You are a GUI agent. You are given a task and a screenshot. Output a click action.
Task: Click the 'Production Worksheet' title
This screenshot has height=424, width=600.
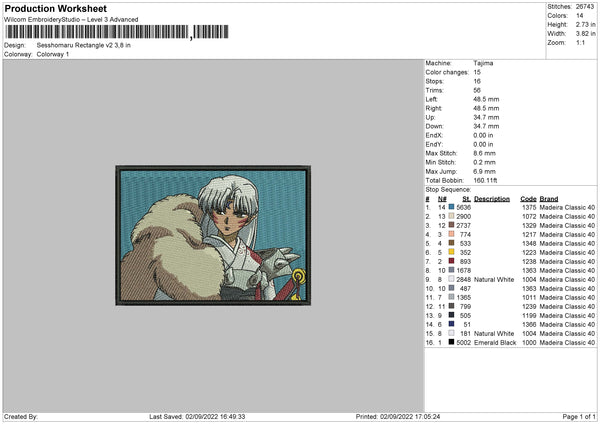click(x=55, y=8)
